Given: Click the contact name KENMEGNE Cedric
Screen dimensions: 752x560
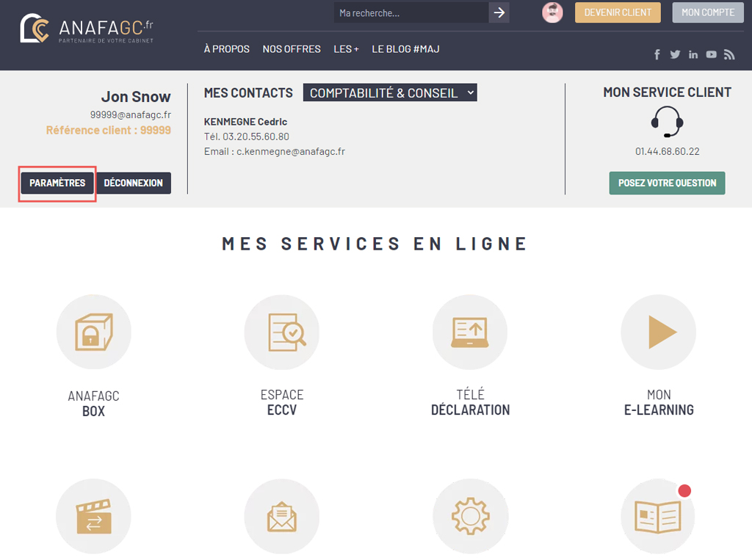Looking at the screenshot, I should click(245, 122).
